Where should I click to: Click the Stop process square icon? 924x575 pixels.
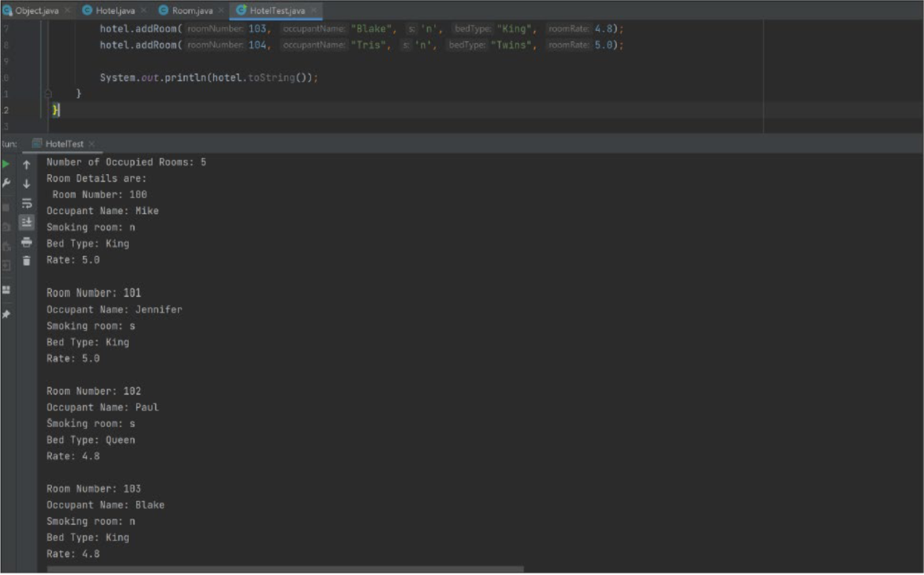coord(6,207)
